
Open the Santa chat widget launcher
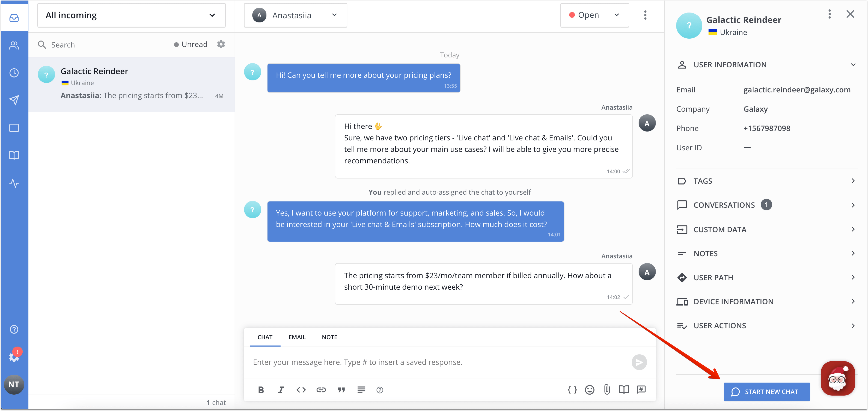(x=838, y=378)
